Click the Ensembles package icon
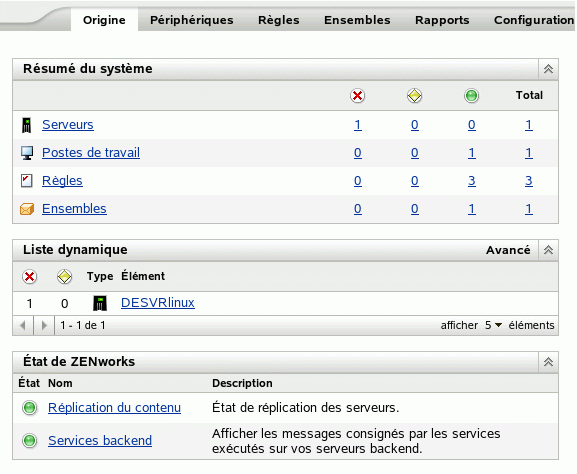 [27, 209]
